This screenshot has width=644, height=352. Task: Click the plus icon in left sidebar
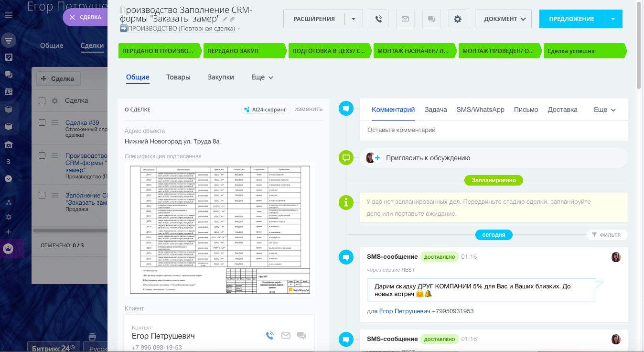tap(9, 232)
